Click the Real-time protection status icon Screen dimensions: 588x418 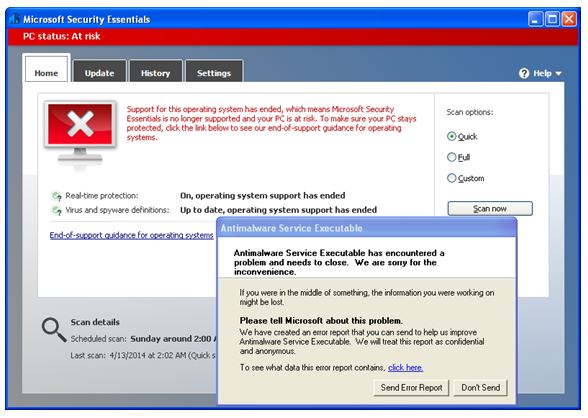click(56, 196)
